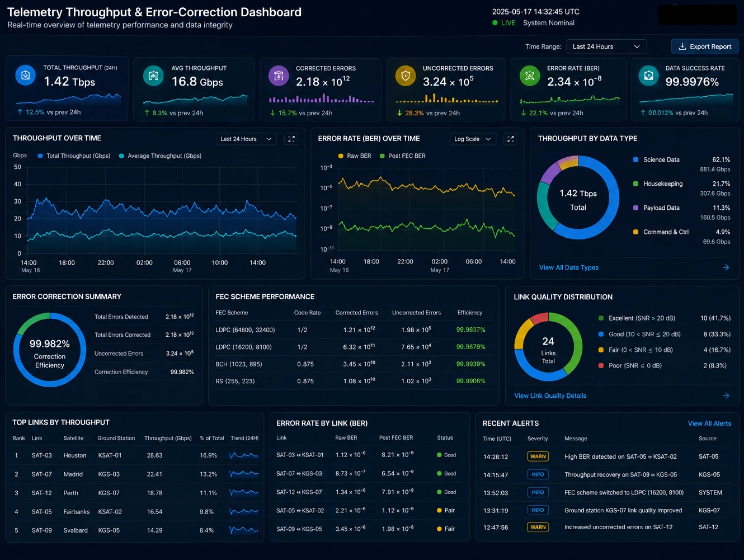Sort the table by the Rank column header
The height and width of the screenshot is (560, 744).
pyautogui.click(x=18, y=438)
